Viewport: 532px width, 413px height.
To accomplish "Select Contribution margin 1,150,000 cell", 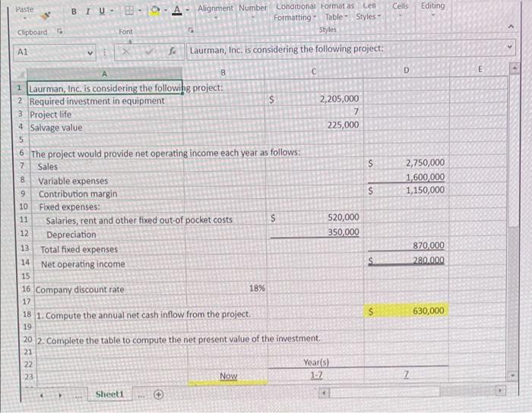I will (407, 190).
